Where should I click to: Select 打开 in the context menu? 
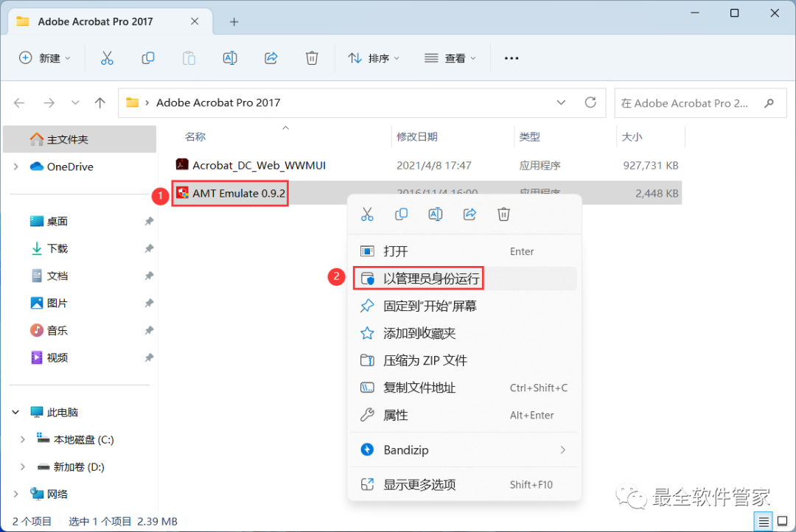point(464,251)
